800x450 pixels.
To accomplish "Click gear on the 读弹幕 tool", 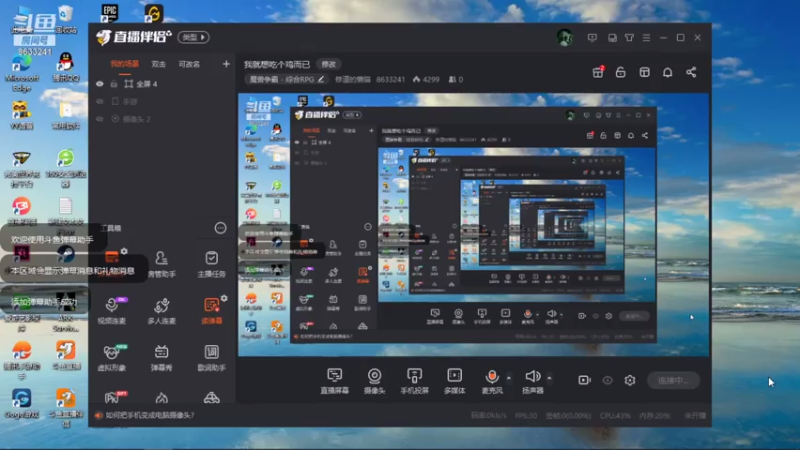I will (x=224, y=298).
